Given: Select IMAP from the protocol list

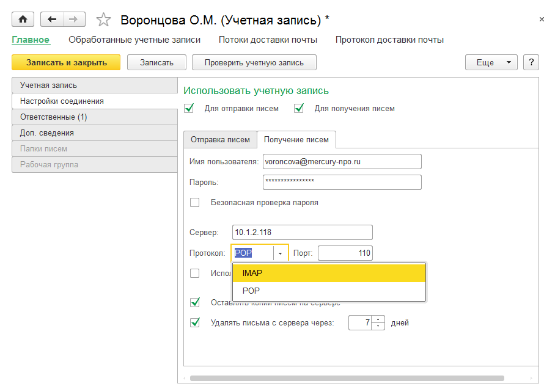Looking at the screenshot, I should tap(329, 273).
